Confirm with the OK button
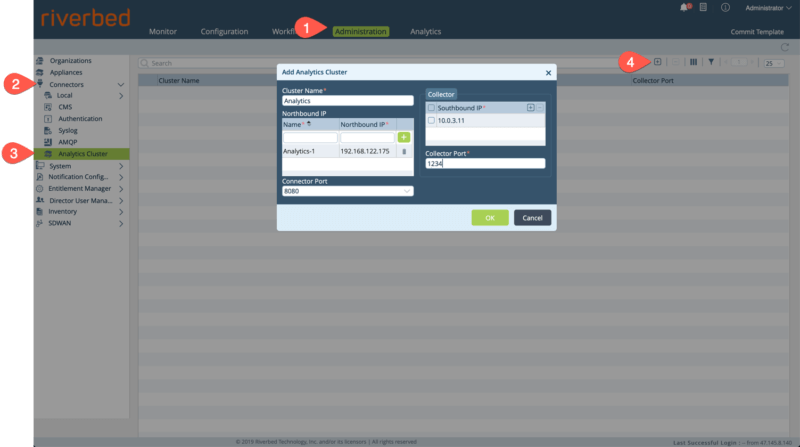 point(490,218)
